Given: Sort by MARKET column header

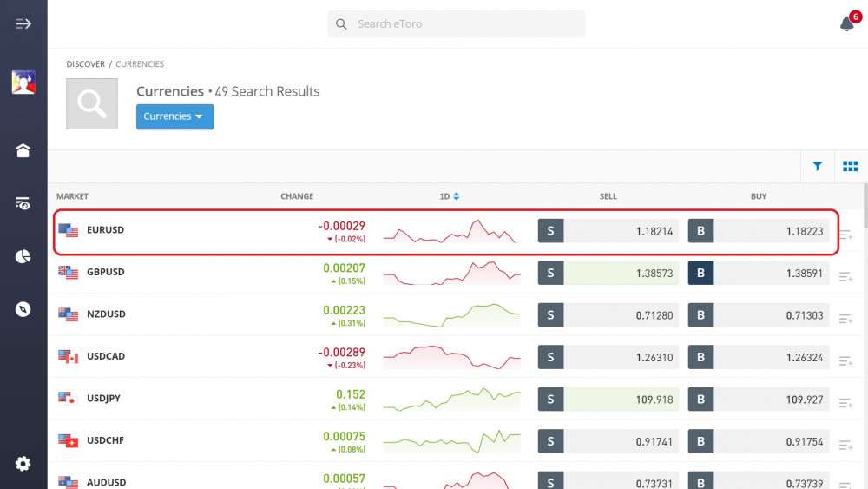Looking at the screenshot, I should tap(72, 196).
